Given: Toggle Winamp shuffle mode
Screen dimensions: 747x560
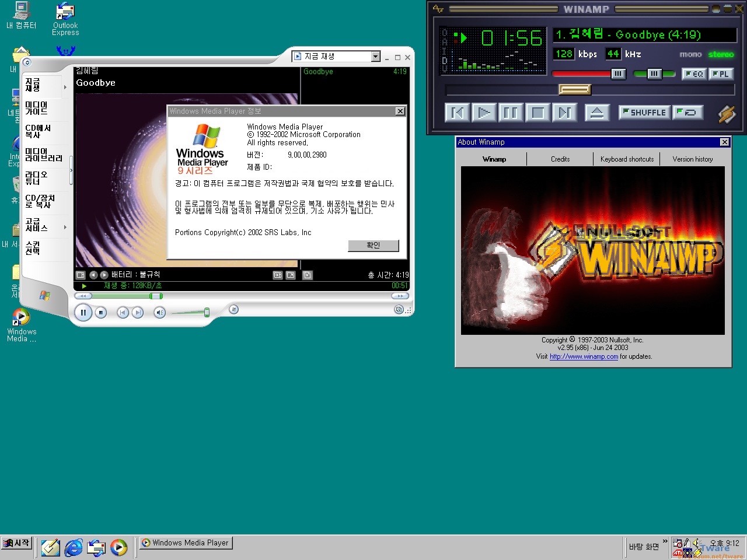Looking at the screenshot, I should (644, 113).
